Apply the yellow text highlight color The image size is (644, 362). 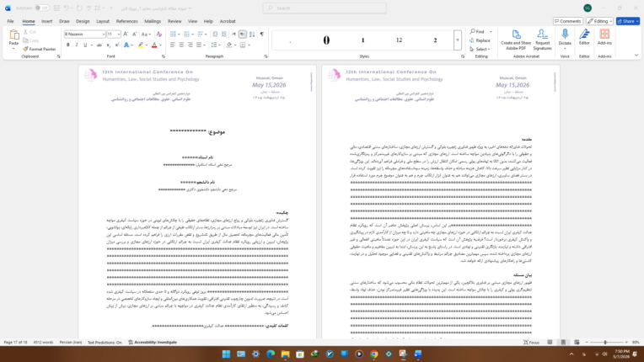[x=141, y=45]
